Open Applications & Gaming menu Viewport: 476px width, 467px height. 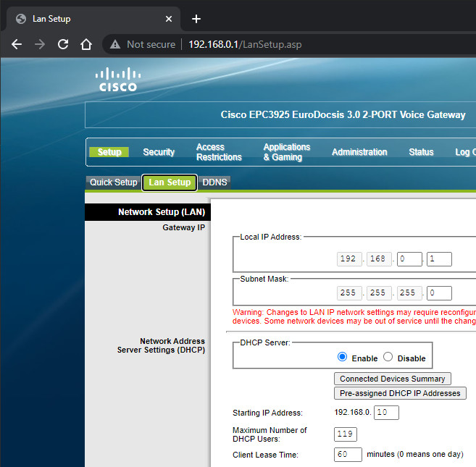287,152
